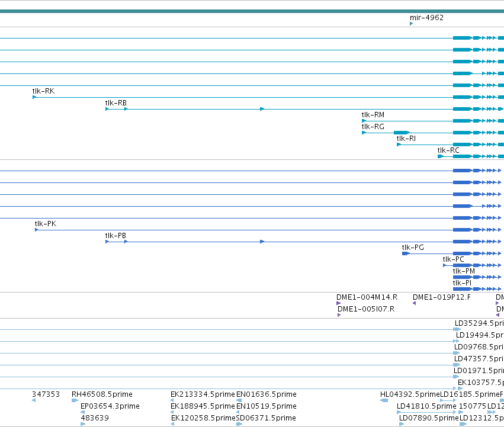
Task: Select the tlk-RM transcript
Action: [x=373, y=115]
